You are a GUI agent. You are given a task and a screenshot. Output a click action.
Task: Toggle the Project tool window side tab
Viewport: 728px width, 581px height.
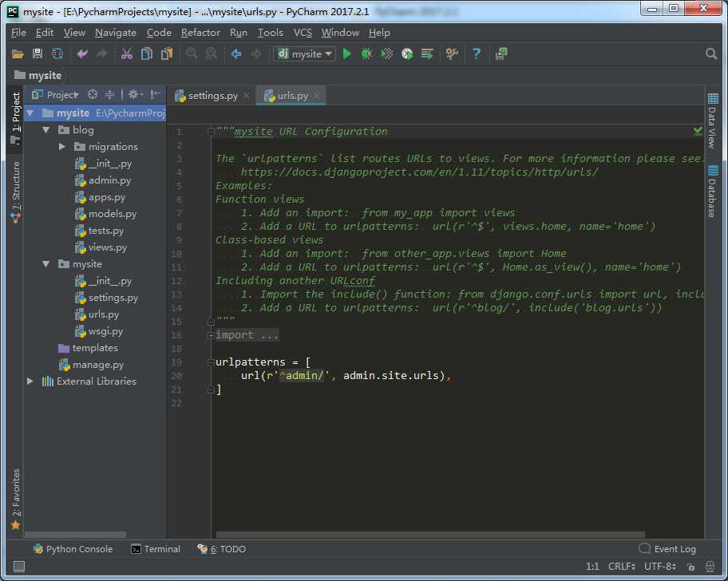point(15,118)
